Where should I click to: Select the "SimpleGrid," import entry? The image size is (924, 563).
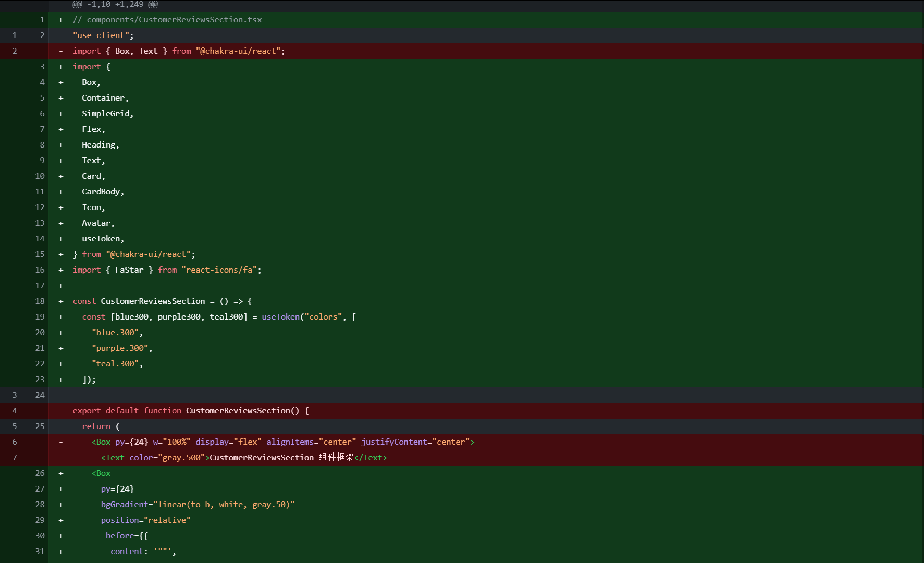point(108,114)
